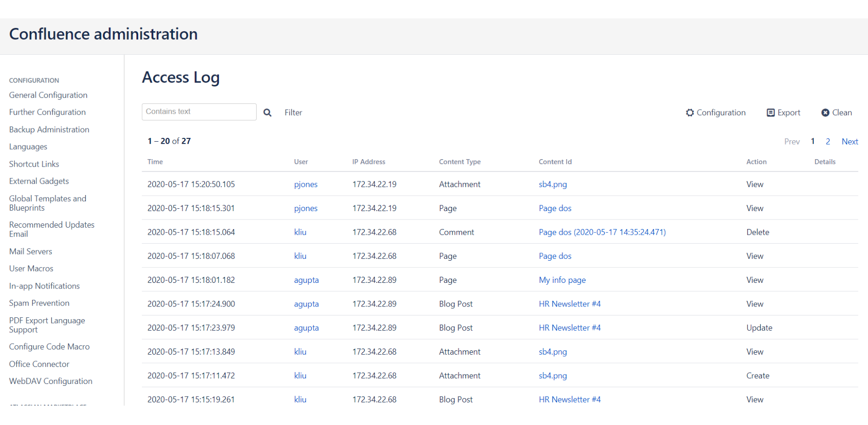Open My info page link
The width and height of the screenshot is (868, 425).
tap(562, 280)
